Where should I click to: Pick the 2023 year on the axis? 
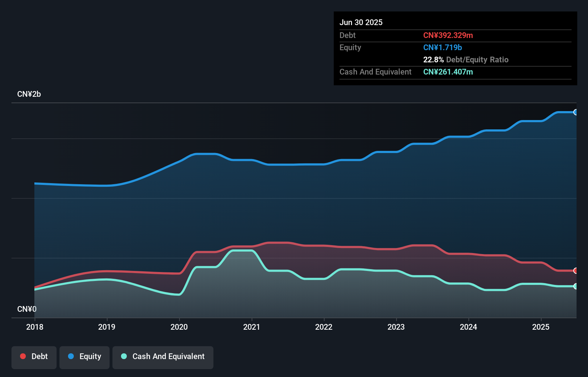pos(396,327)
